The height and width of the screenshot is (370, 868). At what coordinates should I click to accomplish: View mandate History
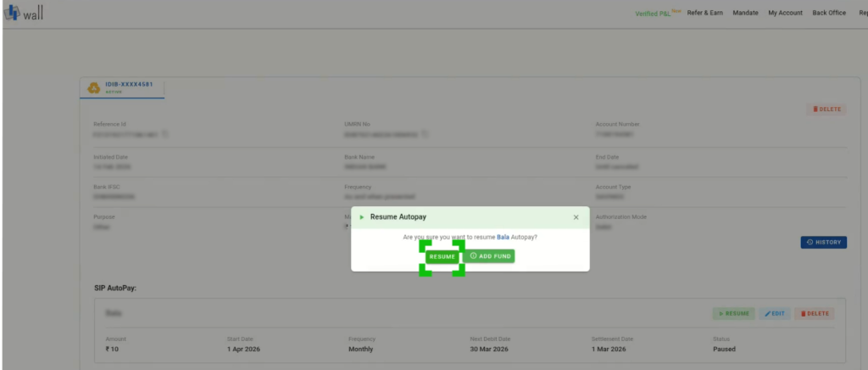[823, 242]
